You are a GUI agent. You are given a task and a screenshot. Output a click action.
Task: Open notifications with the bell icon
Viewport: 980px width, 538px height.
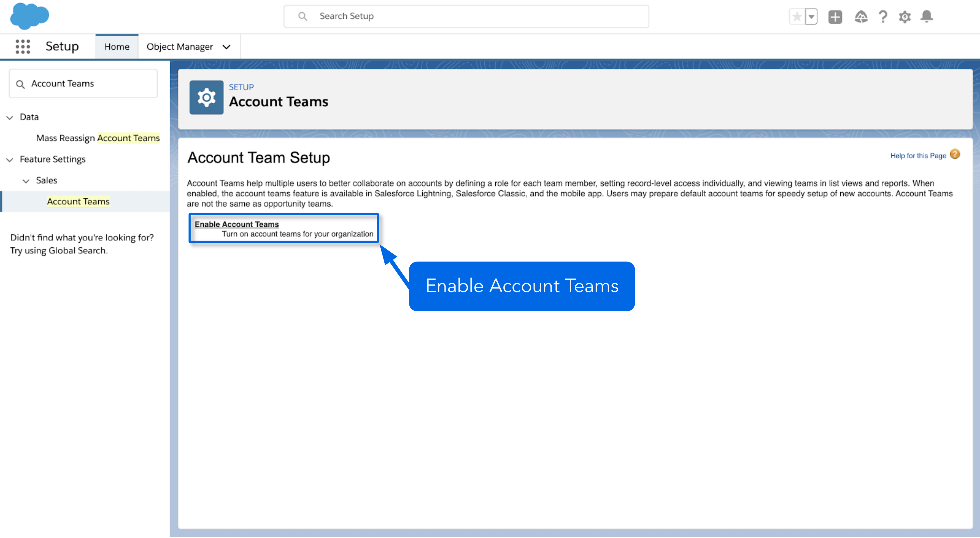click(927, 16)
